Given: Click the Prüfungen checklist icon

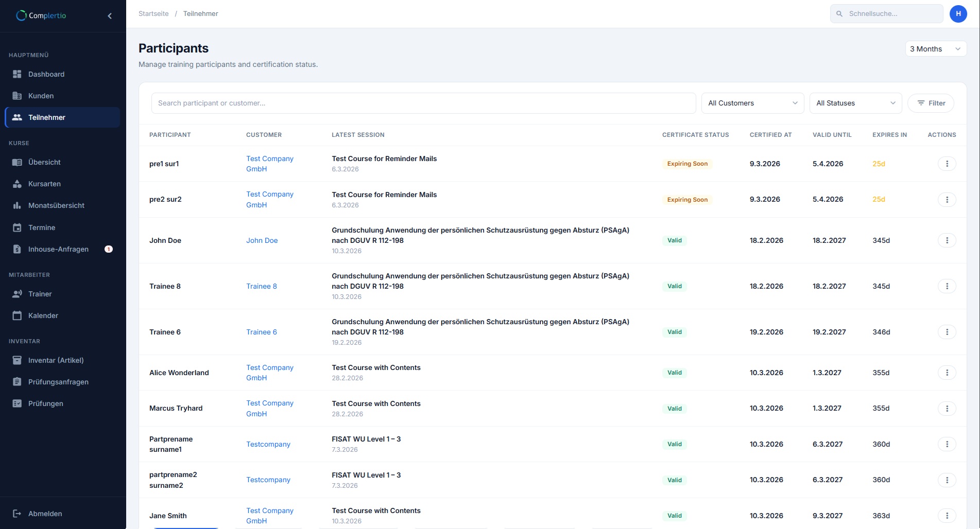Looking at the screenshot, I should coord(17,403).
